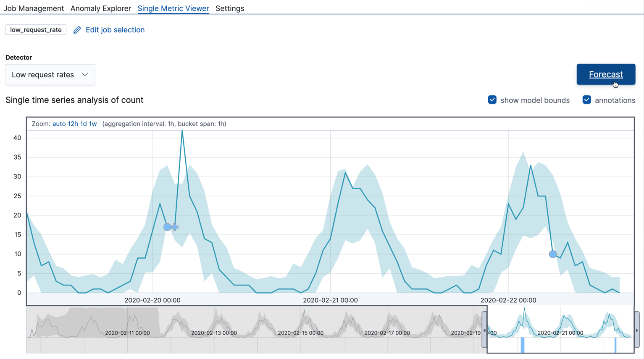This screenshot has height=359, width=644.
Task: Click the low_request_rate job badge
Action: [x=36, y=30]
